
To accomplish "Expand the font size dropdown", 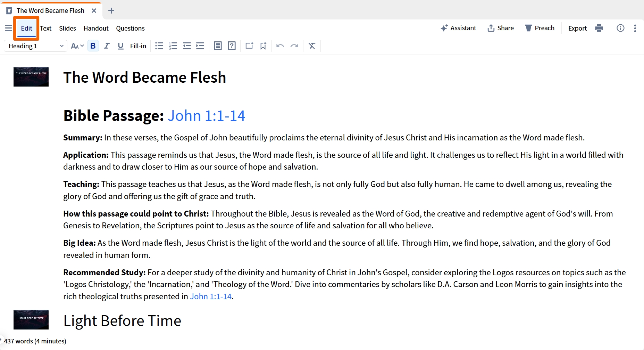I will pos(77,46).
